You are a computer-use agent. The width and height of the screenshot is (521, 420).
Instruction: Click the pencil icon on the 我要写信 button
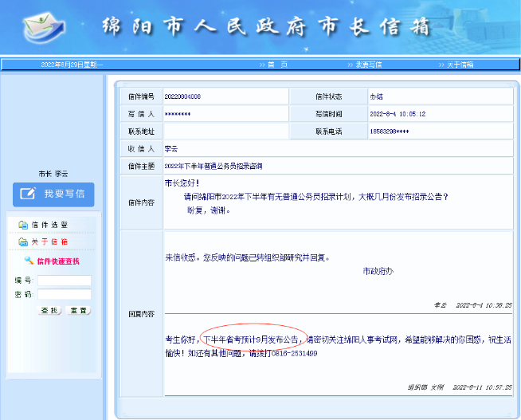28,194
